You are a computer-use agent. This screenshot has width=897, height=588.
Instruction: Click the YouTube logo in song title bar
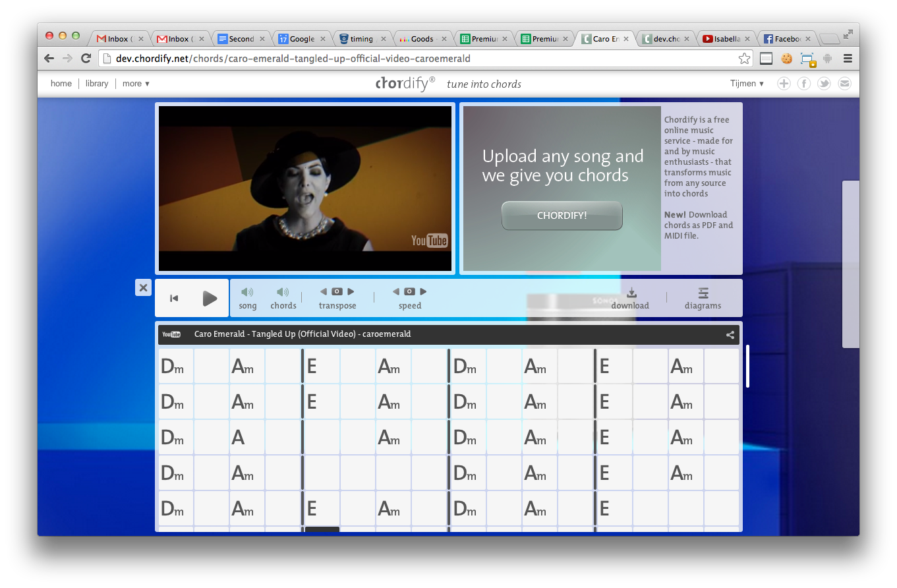[x=171, y=334]
